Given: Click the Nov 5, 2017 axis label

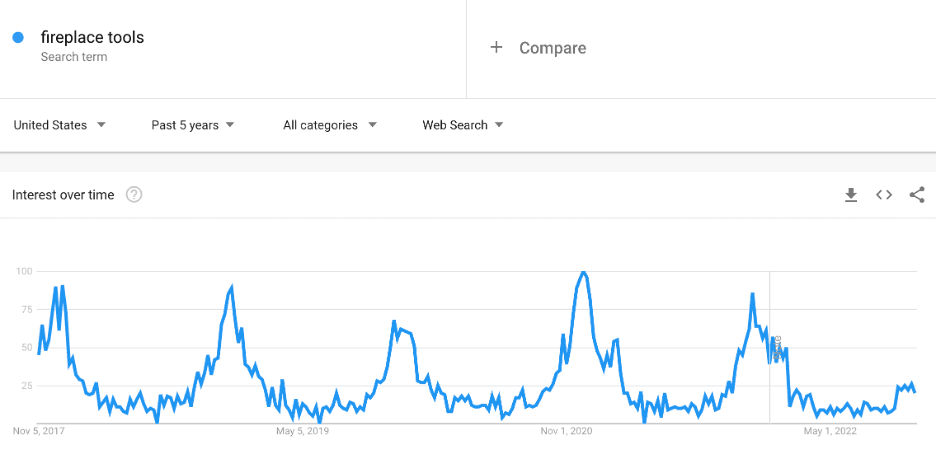Looking at the screenshot, I should point(38,431).
